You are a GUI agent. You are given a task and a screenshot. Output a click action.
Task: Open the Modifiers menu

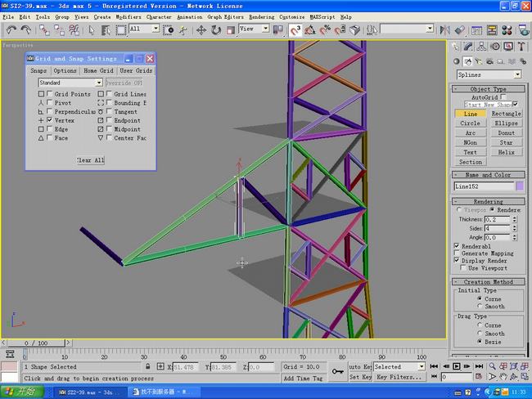click(x=128, y=16)
